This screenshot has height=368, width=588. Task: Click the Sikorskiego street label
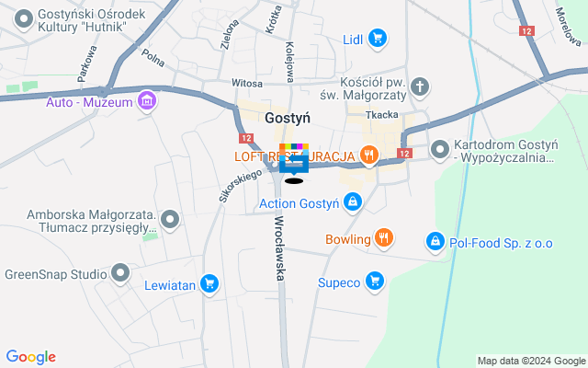pyautogui.click(x=241, y=186)
